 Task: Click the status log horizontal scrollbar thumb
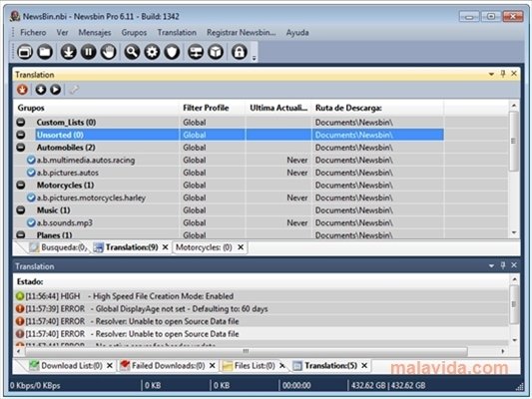coord(247,351)
